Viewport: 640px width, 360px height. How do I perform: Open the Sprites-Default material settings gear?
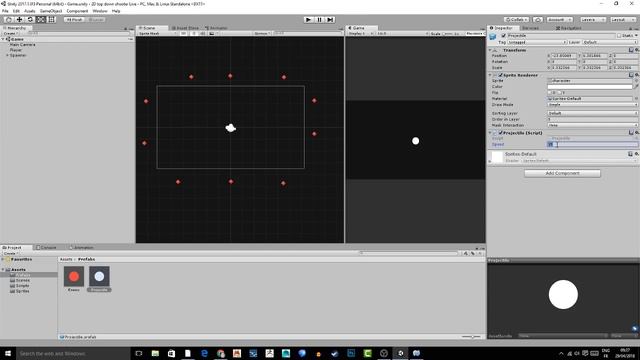[x=637, y=154]
